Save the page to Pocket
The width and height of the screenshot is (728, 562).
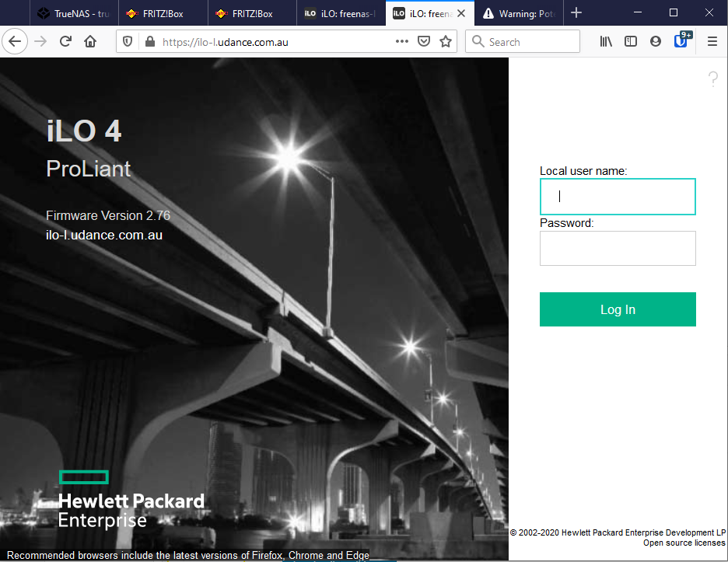(x=423, y=42)
